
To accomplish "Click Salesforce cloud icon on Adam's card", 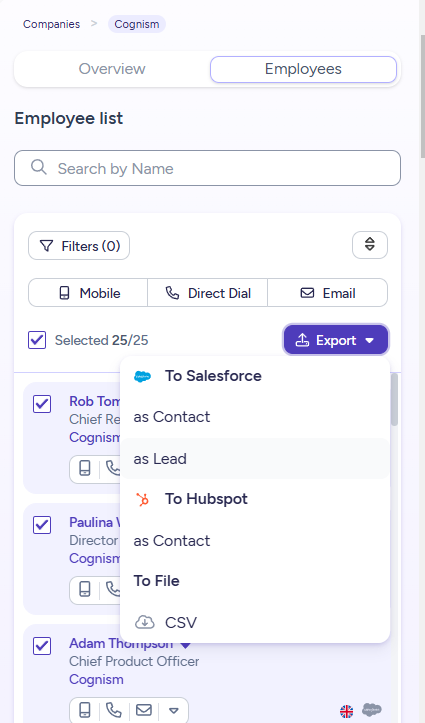I will (x=372, y=710).
